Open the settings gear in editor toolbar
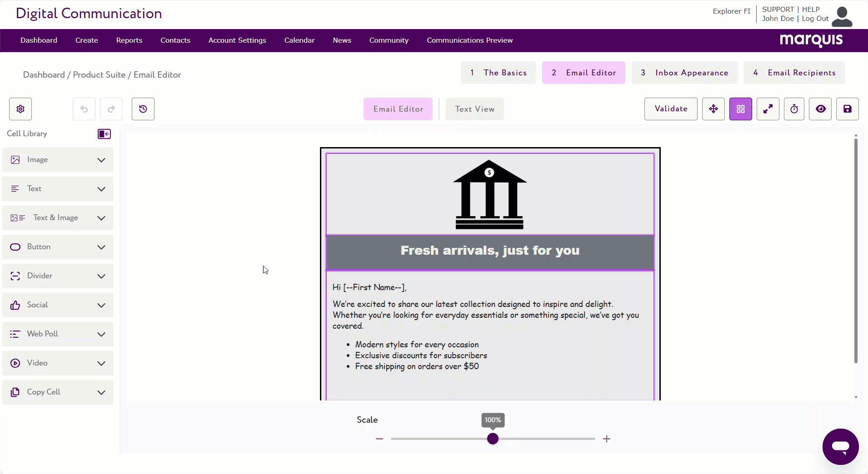868x474 pixels. tap(20, 109)
